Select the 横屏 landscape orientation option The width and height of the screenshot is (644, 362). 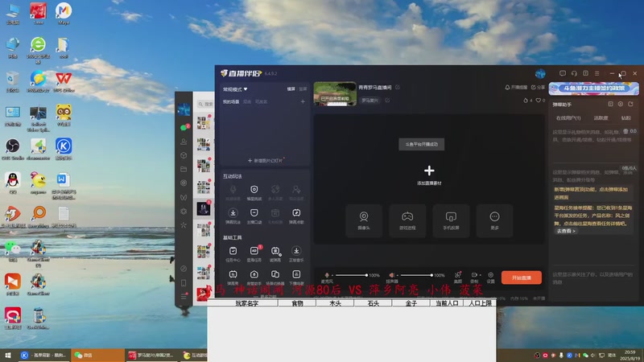tap(291, 89)
